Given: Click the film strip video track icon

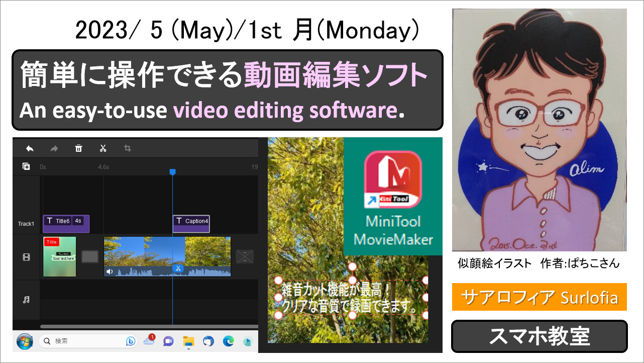Looking at the screenshot, I should [26, 257].
